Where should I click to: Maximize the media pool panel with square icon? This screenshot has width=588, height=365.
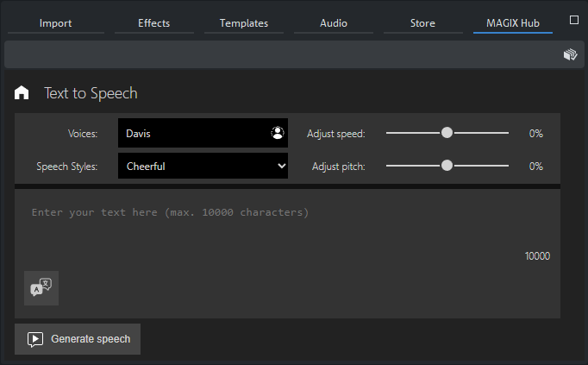pyautogui.click(x=575, y=20)
